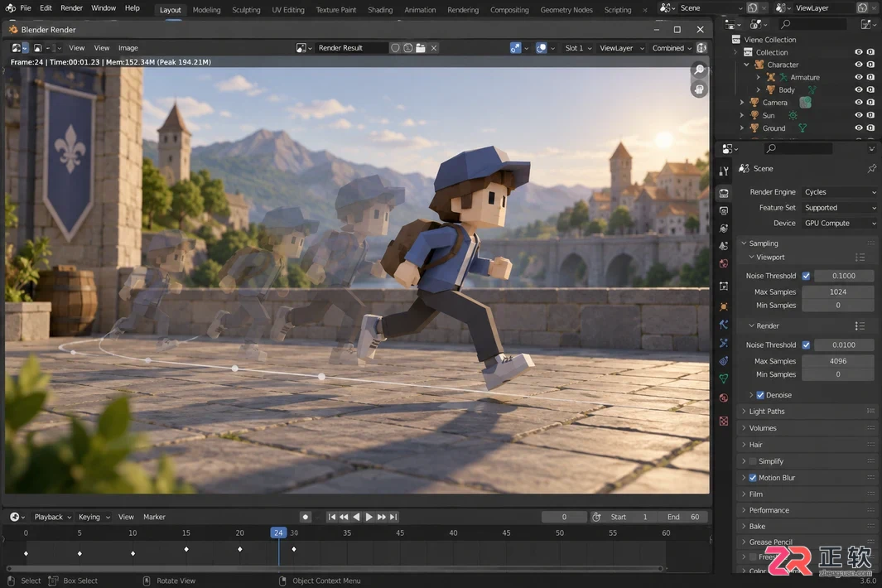882x588 pixels.
Task: Expand the Light Paths panel
Action: [806, 412]
